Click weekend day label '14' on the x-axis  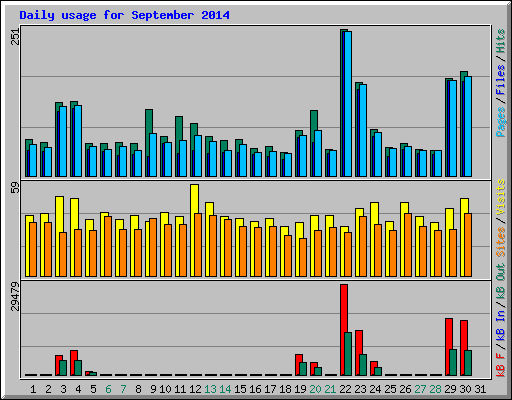(225, 389)
